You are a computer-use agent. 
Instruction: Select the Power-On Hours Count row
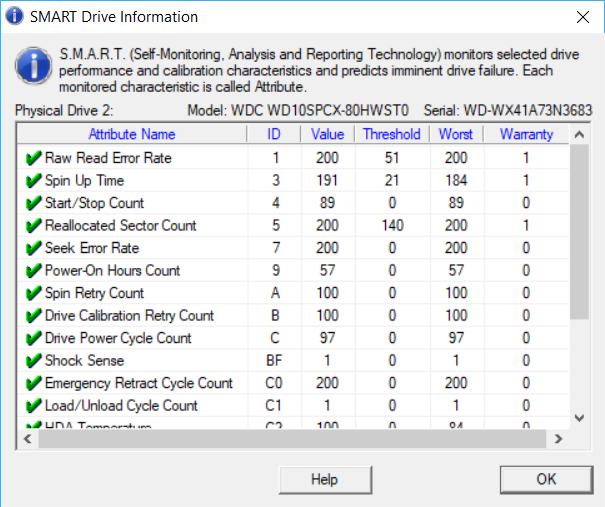pos(293,271)
